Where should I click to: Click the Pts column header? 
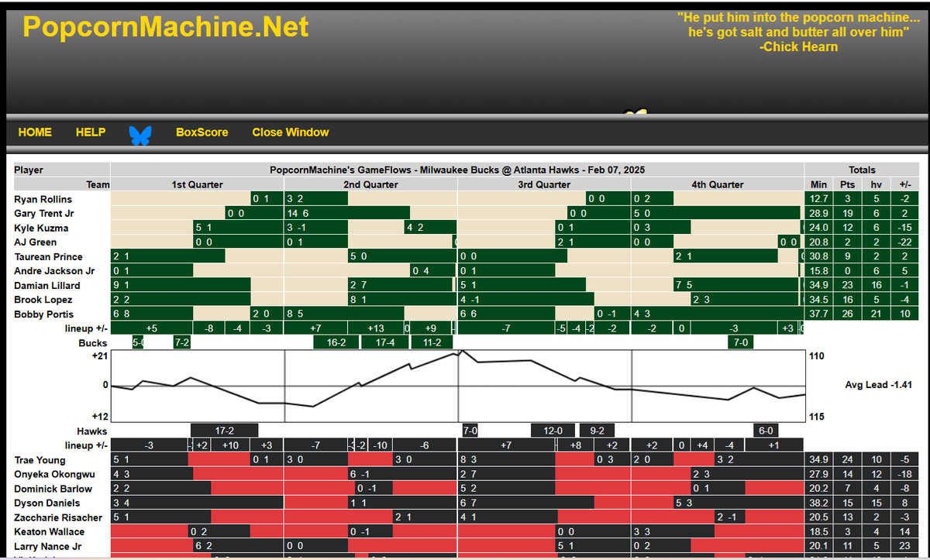847,184
